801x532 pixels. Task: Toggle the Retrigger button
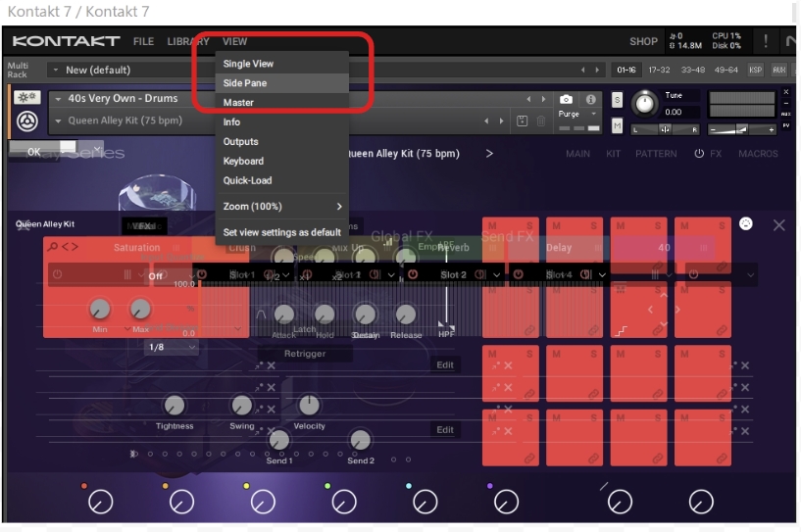pos(305,354)
